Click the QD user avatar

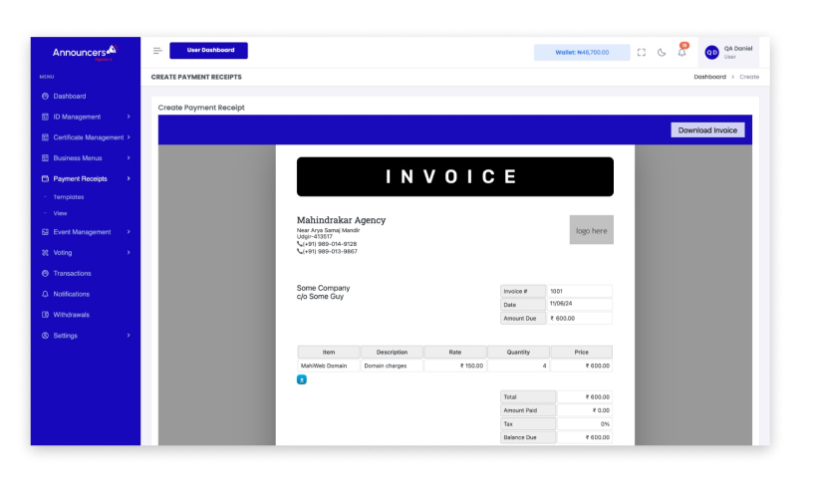tap(711, 52)
